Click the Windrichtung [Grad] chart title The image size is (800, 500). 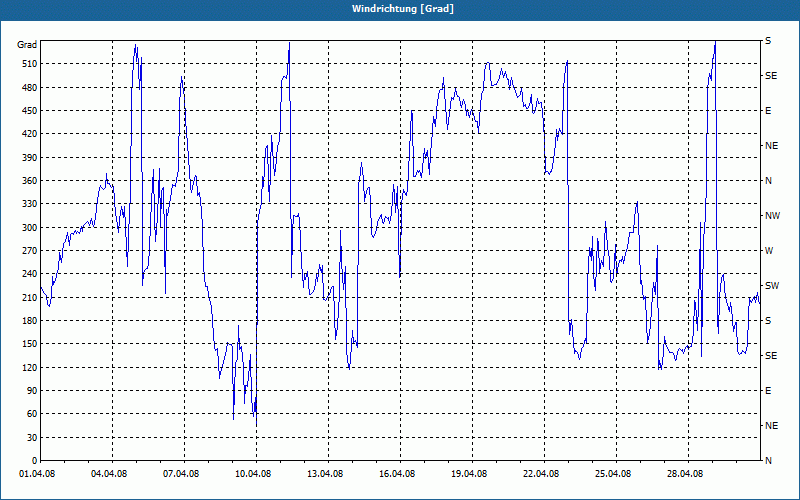point(403,9)
